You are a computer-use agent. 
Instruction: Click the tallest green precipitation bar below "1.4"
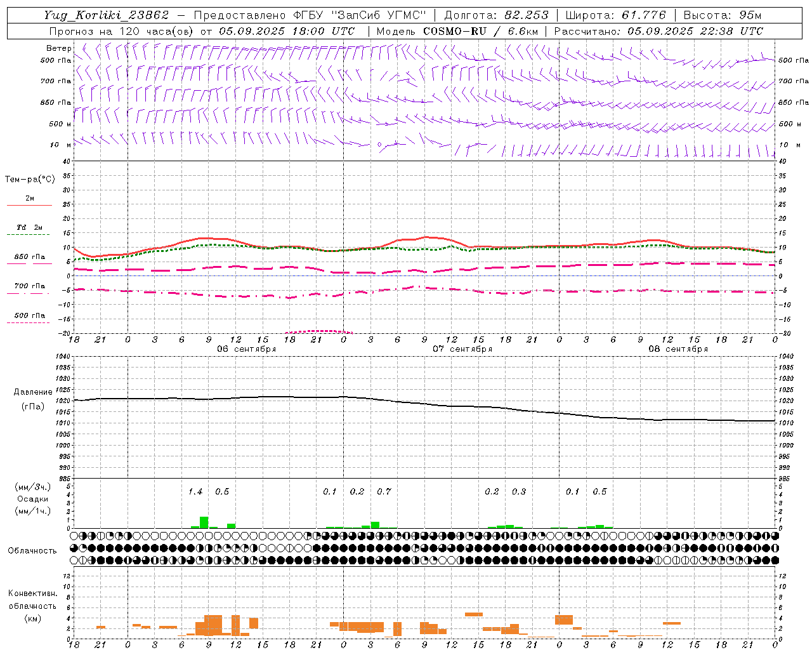(204, 522)
